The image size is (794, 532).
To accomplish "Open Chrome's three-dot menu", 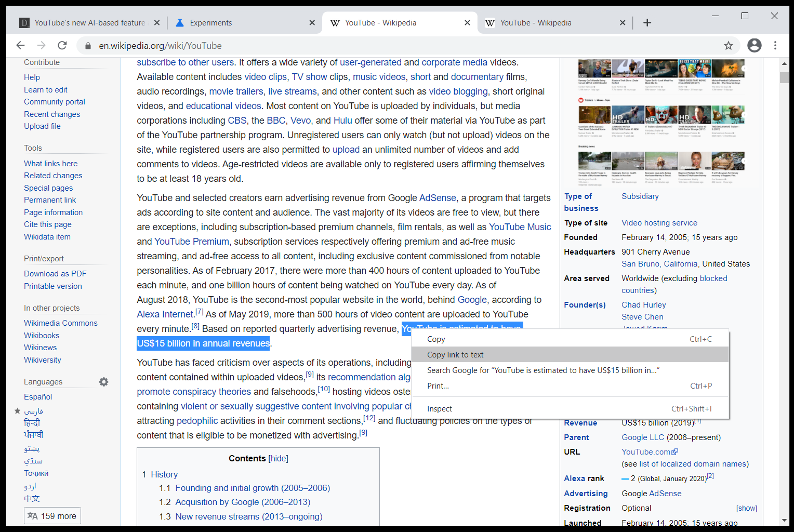I will (x=775, y=46).
